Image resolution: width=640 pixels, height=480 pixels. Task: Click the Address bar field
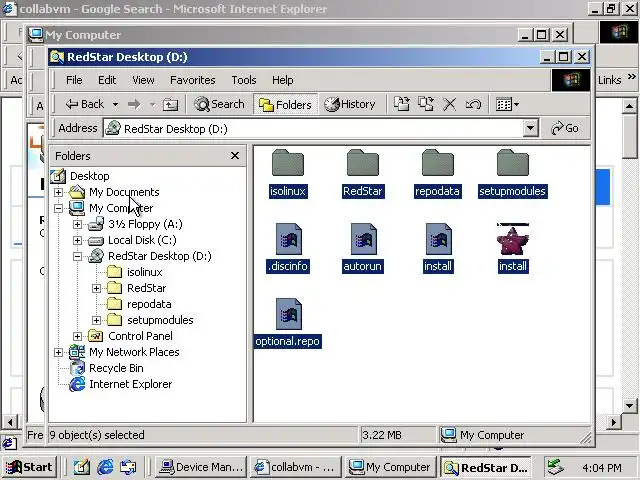pyautogui.click(x=313, y=129)
